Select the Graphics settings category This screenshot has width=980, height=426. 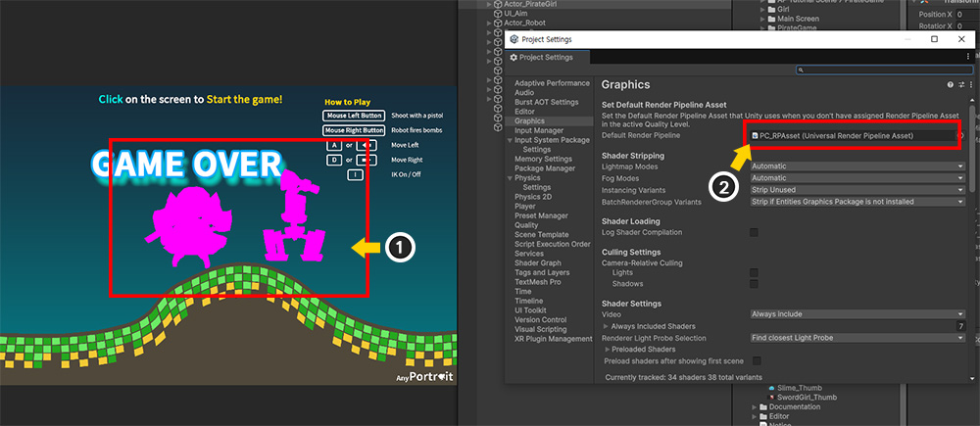529,121
